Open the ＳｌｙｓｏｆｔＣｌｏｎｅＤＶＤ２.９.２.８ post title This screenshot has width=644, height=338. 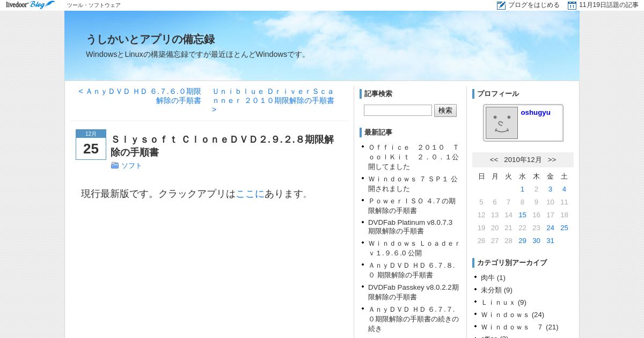point(222,146)
